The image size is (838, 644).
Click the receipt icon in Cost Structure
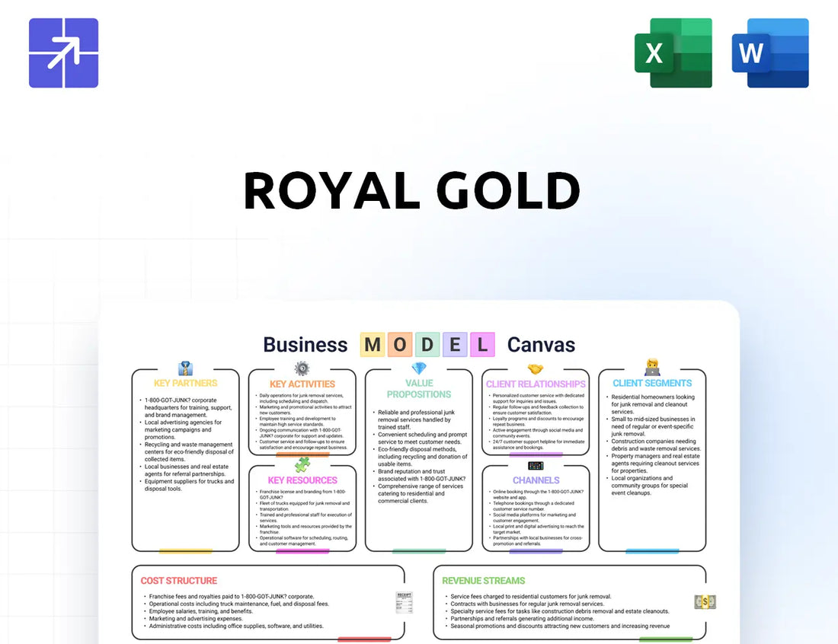tap(404, 602)
